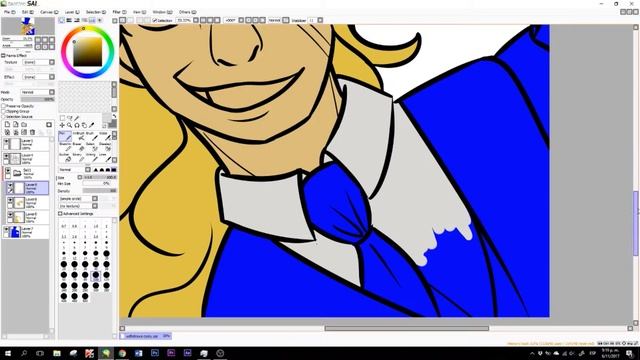The width and height of the screenshot is (640, 360).
Task: Select the Brush tool
Action: (x=91, y=136)
